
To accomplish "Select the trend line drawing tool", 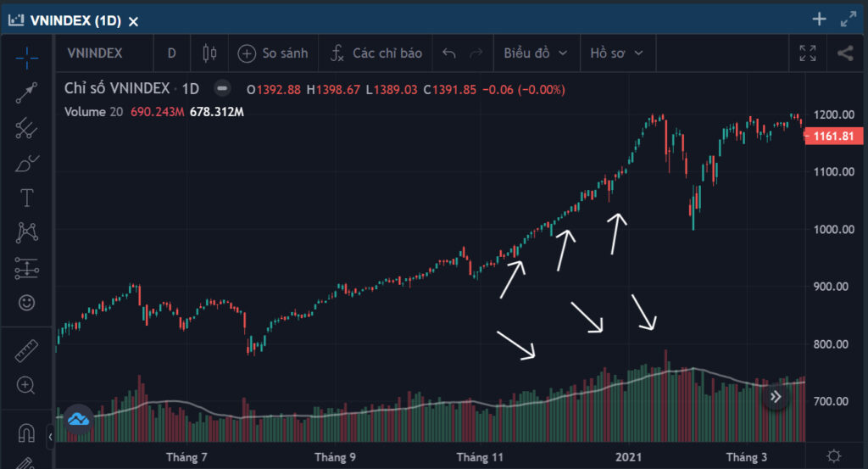I will (26, 93).
